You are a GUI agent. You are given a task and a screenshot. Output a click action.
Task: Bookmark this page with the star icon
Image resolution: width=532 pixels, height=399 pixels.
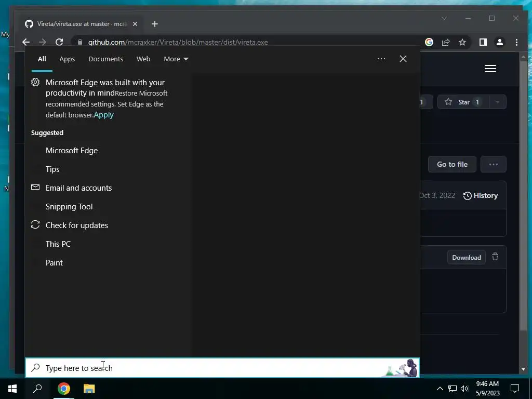(x=462, y=42)
